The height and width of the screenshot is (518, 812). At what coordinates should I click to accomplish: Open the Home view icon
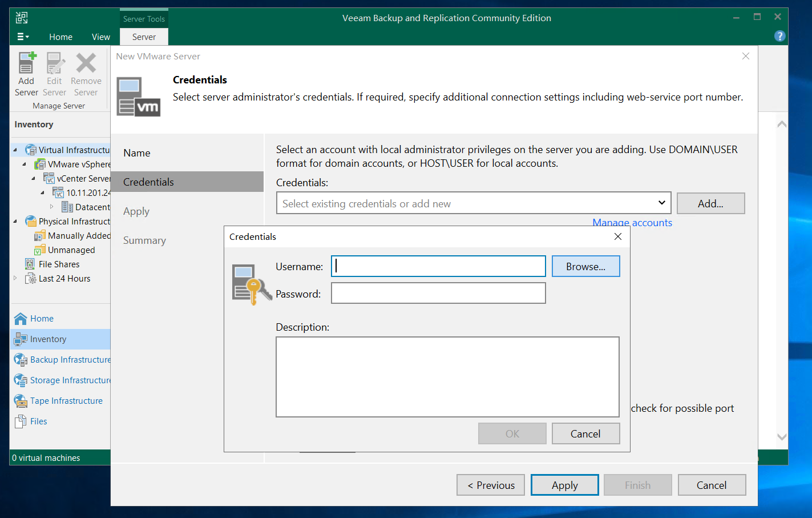coord(21,319)
